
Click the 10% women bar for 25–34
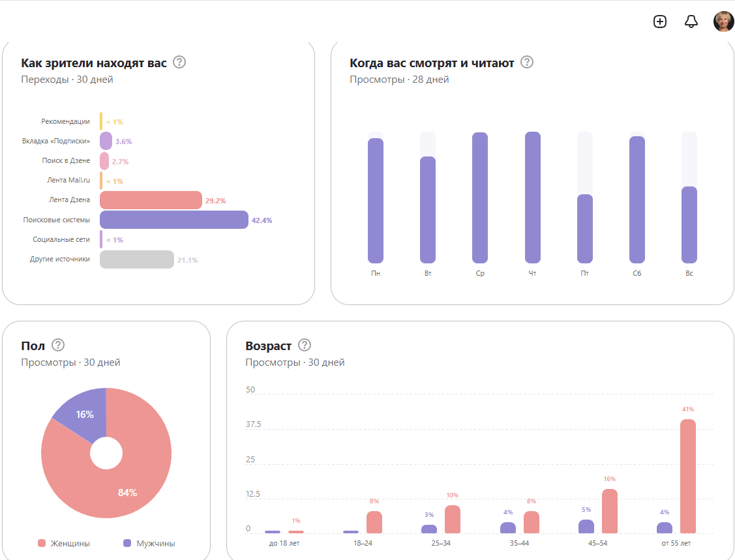pyautogui.click(x=453, y=519)
